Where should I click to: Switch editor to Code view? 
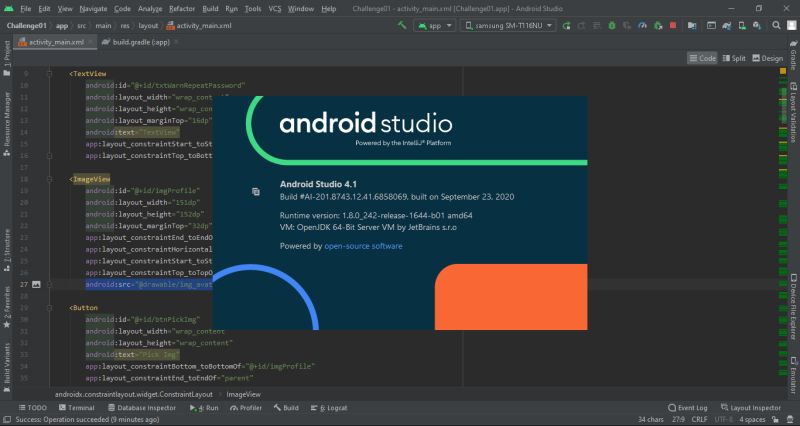click(x=703, y=58)
